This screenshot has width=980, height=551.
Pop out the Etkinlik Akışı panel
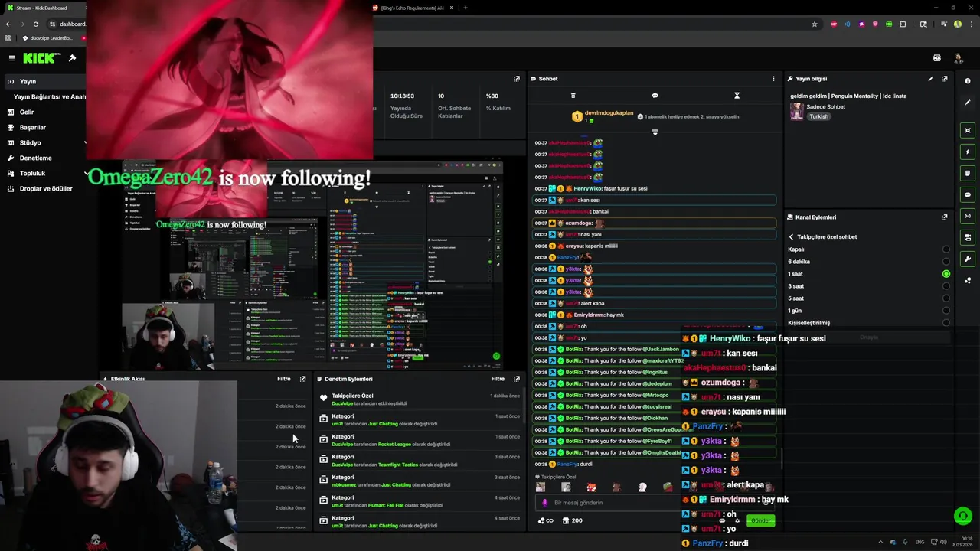(302, 379)
